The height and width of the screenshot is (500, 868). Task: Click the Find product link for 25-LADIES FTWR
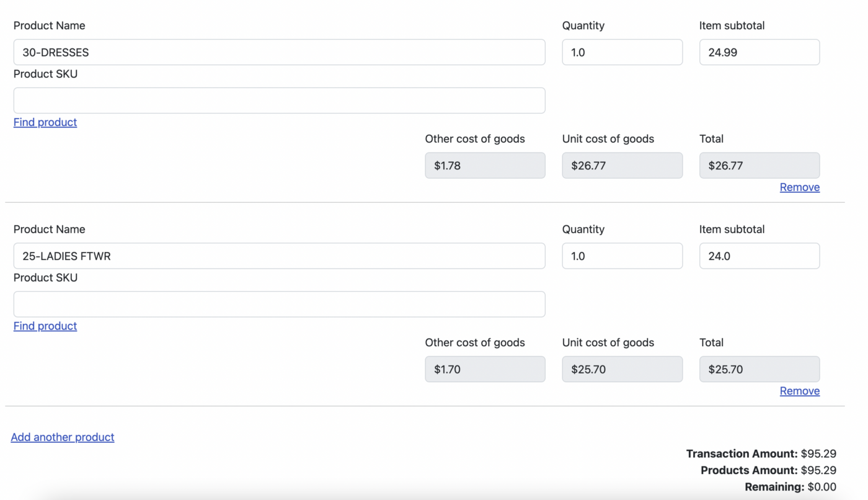[45, 326]
